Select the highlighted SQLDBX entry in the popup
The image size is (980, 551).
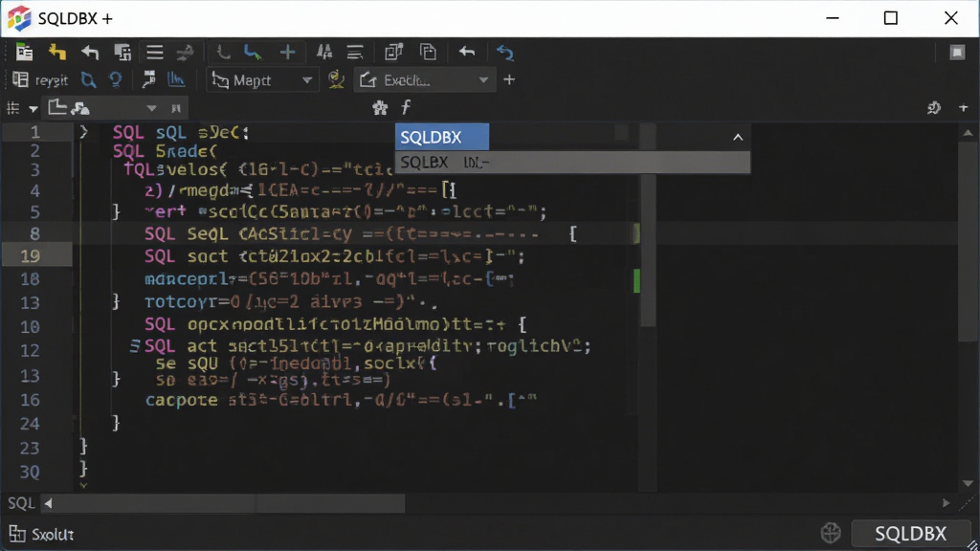pyautogui.click(x=442, y=137)
